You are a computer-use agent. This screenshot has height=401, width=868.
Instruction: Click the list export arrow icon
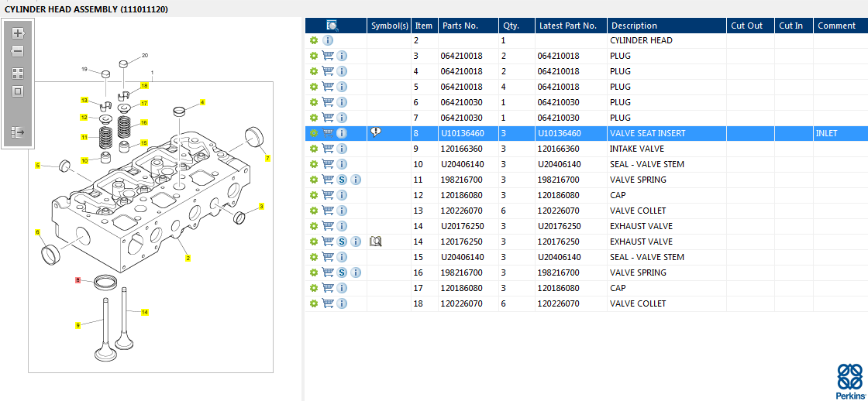click(x=18, y=132)
